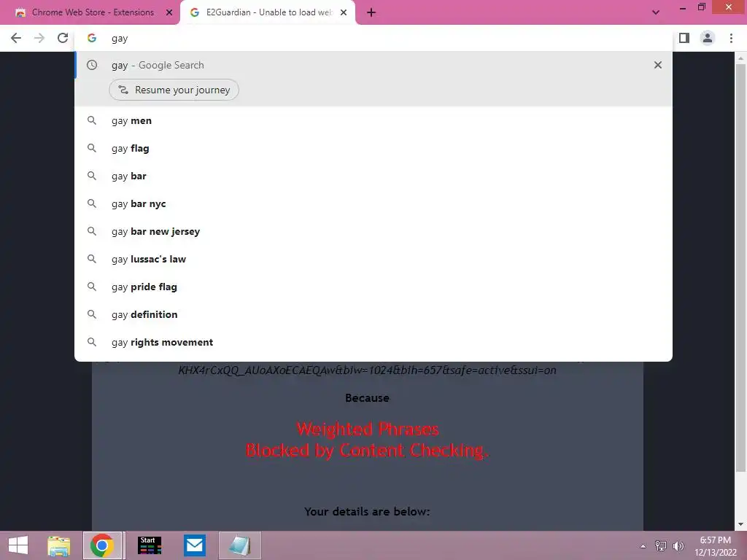Go back to the previous page
Viewport: 747px width, 560px height.
coord(16,38)
